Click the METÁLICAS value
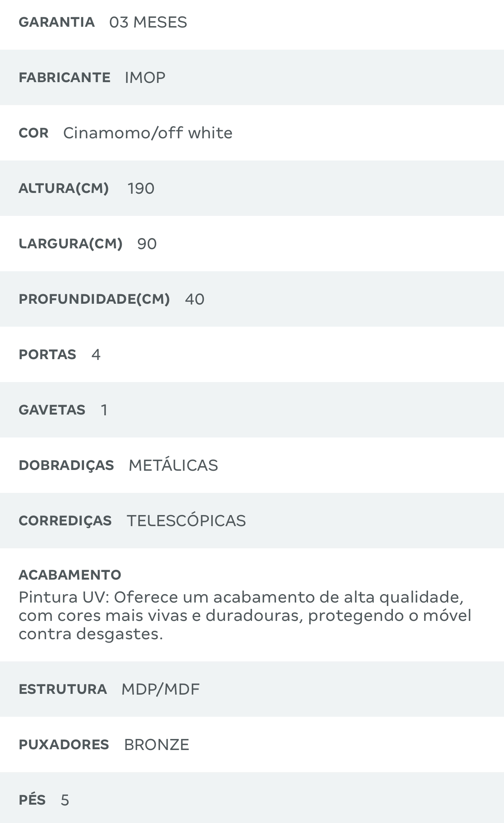The width and height of the screenshot is (504, 823). click(x=173, y=465)
